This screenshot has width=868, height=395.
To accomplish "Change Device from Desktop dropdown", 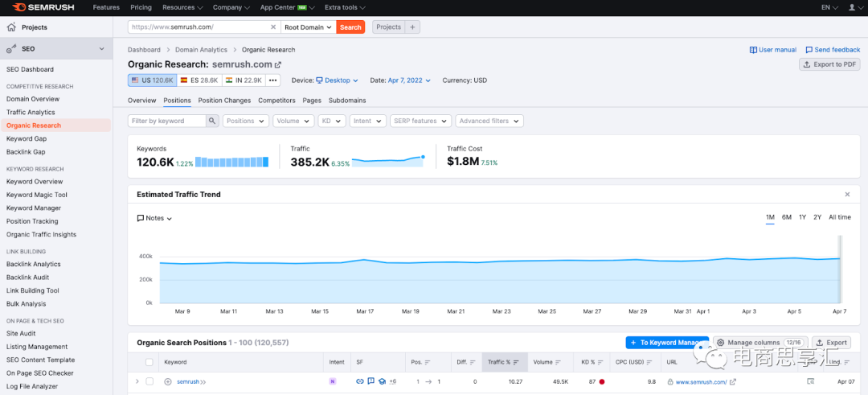I will (337, 80).
